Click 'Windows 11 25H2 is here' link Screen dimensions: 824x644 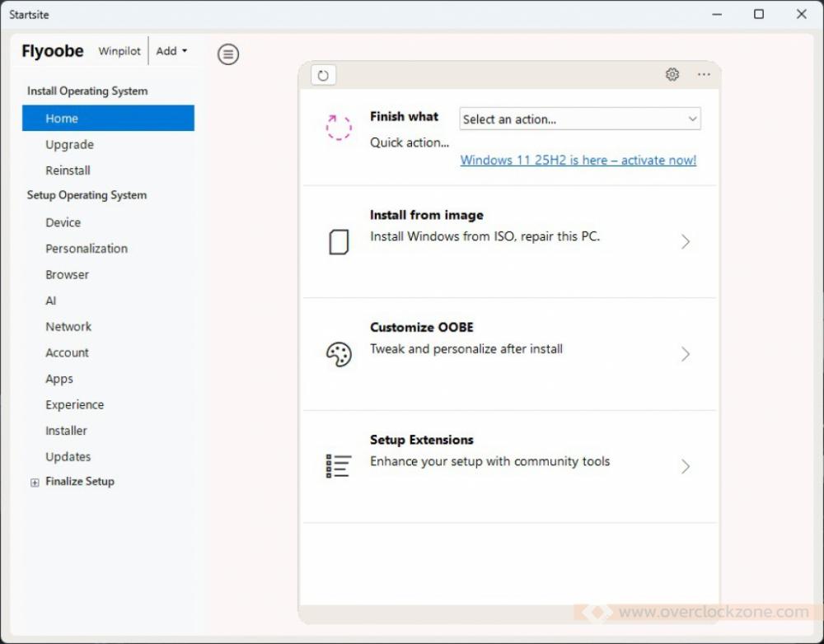point(578,161)
